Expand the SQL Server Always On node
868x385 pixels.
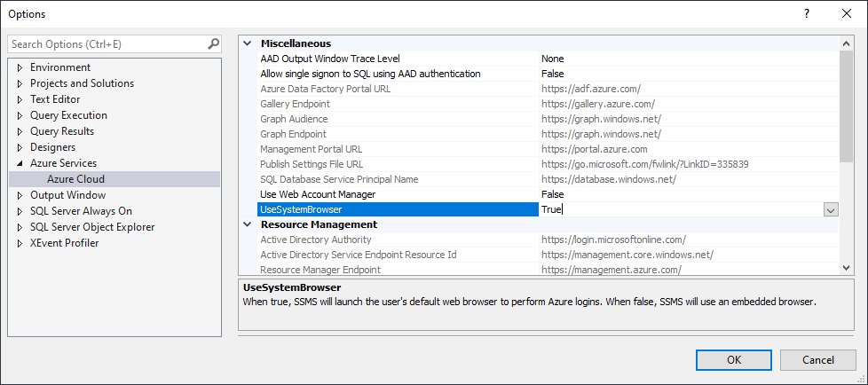click(x=20, y=211)
